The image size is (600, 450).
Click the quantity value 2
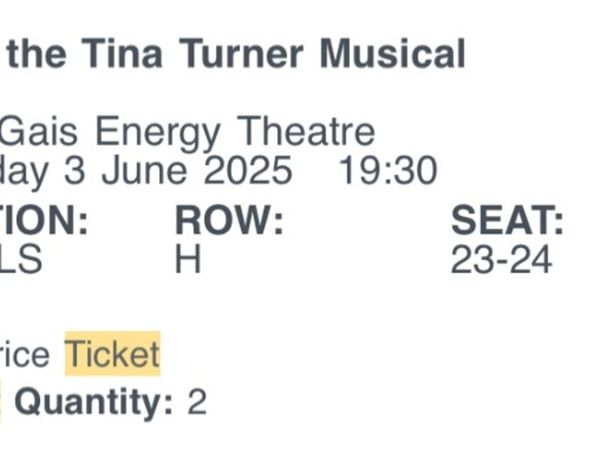197,401
